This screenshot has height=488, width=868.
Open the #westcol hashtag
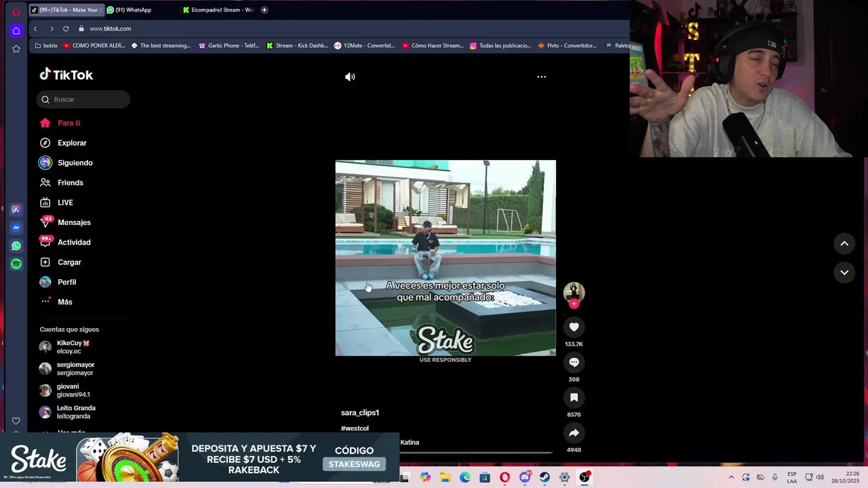(x=355, y=428)
